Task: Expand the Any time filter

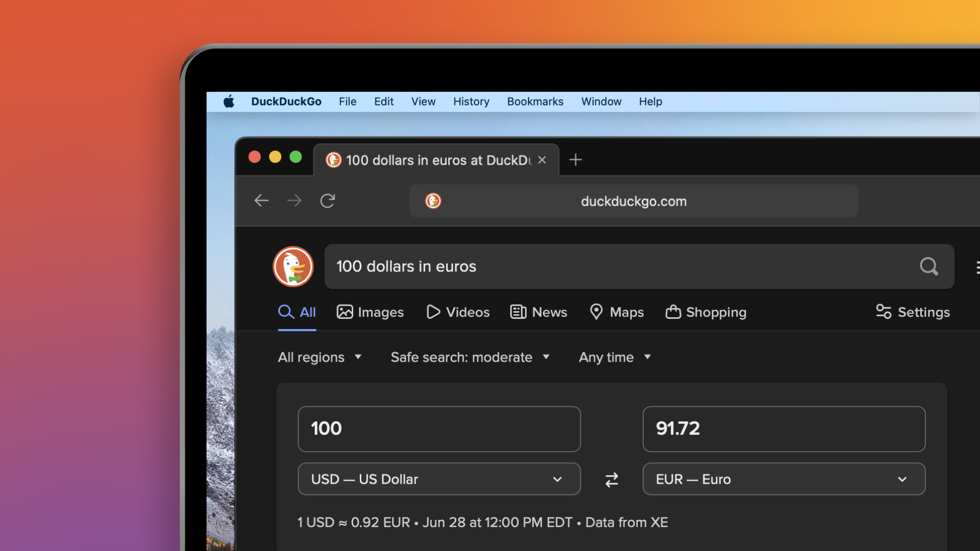Action: (x=615, y=357)
